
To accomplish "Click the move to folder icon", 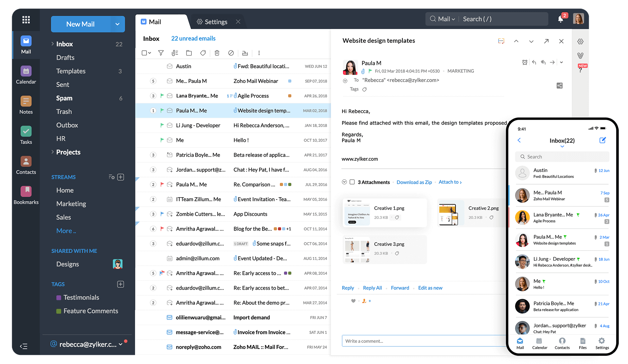I will point(188,53).
